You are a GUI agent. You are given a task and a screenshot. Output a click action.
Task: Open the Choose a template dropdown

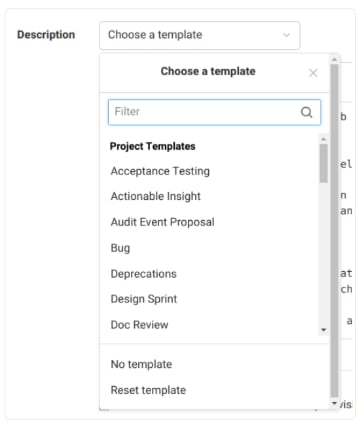(199, 35)
